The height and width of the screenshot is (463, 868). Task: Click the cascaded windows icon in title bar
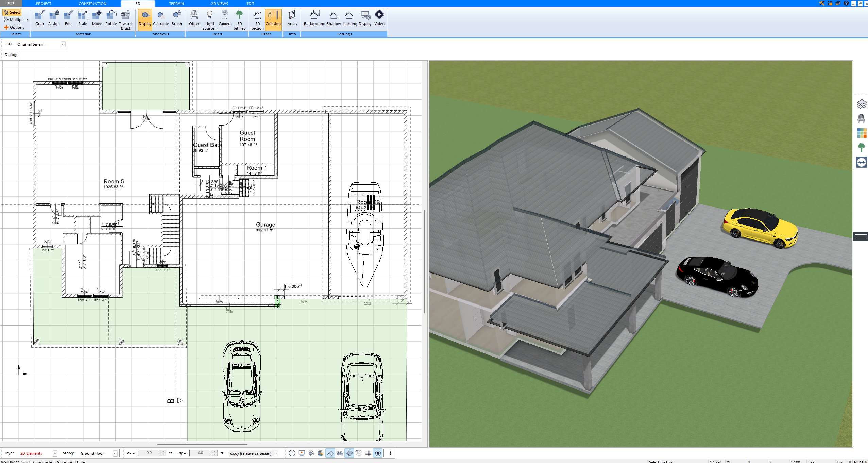tap(838, 3)
